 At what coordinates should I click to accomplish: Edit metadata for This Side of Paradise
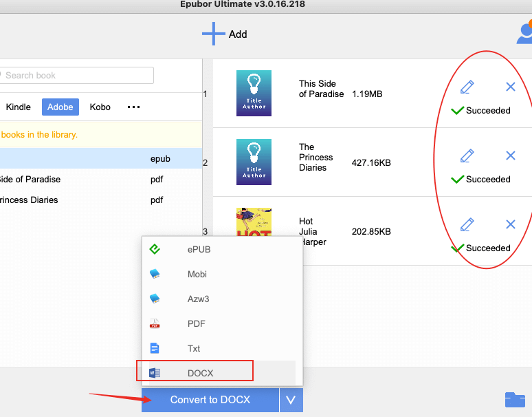(467, 87)
